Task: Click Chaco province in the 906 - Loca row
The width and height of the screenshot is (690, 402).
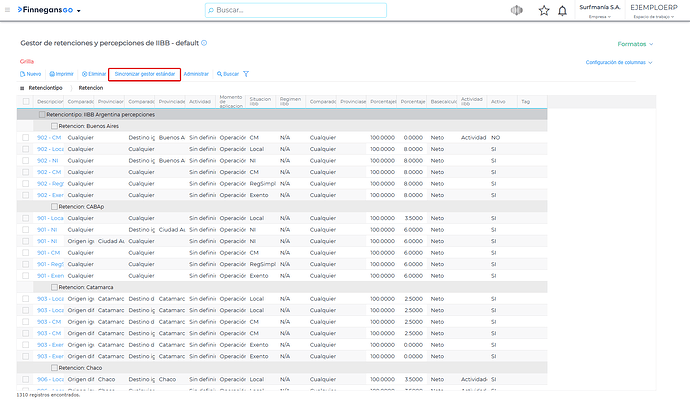Action: click(106, 379)
